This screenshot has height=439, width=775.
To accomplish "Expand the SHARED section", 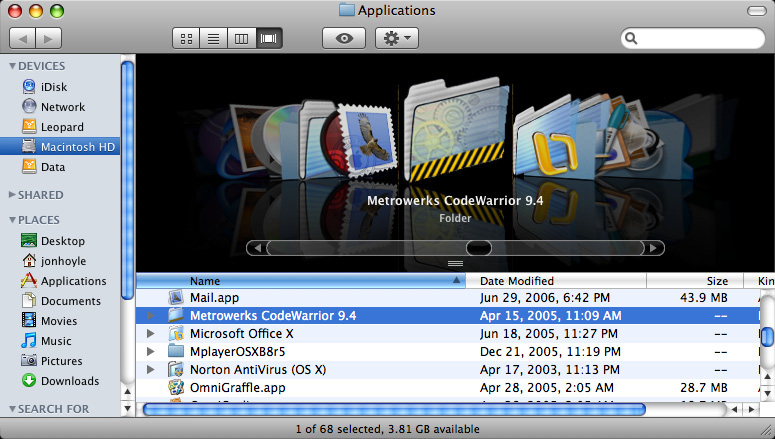I will 12,195.
